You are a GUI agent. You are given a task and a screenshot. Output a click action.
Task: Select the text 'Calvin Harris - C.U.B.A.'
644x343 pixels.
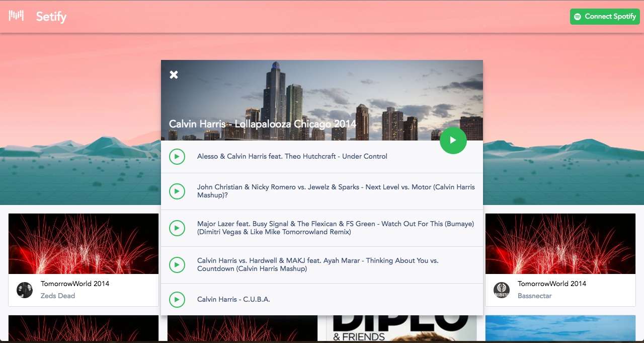(233, 300)
